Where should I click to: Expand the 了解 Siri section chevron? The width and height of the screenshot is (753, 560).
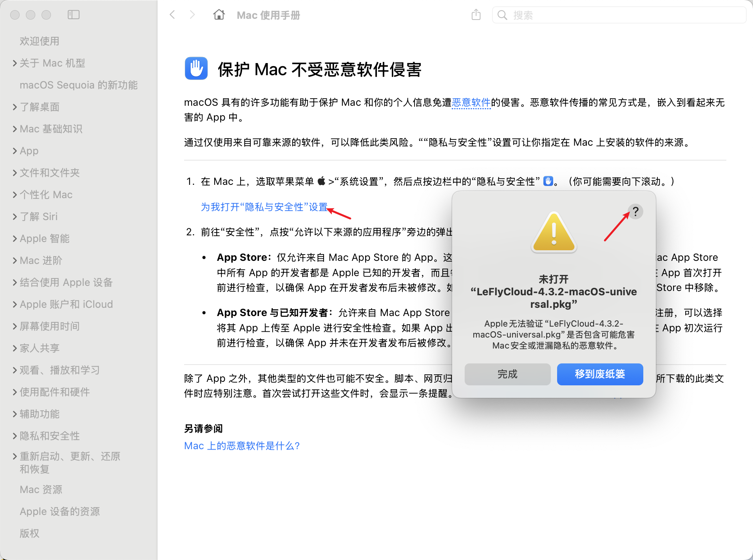[x=14, y=217]
